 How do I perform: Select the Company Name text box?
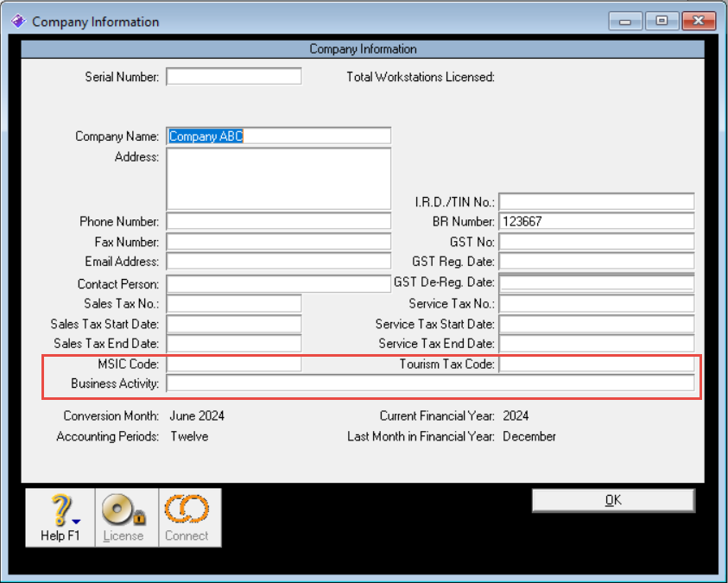(278, 136)
